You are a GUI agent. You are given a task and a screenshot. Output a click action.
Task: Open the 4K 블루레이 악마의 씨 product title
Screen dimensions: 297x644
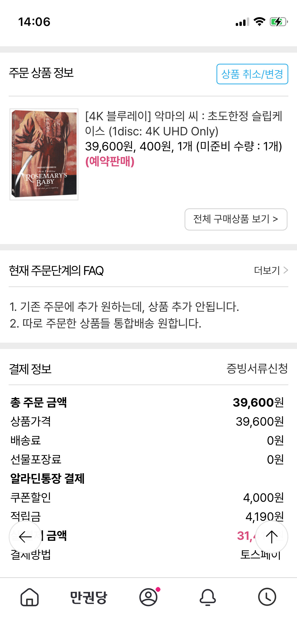(x=184, y=123)
